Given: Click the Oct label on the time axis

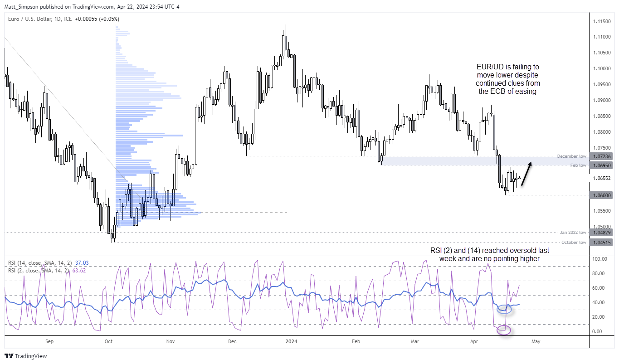Looking at the screenshot, I should 109,341.
